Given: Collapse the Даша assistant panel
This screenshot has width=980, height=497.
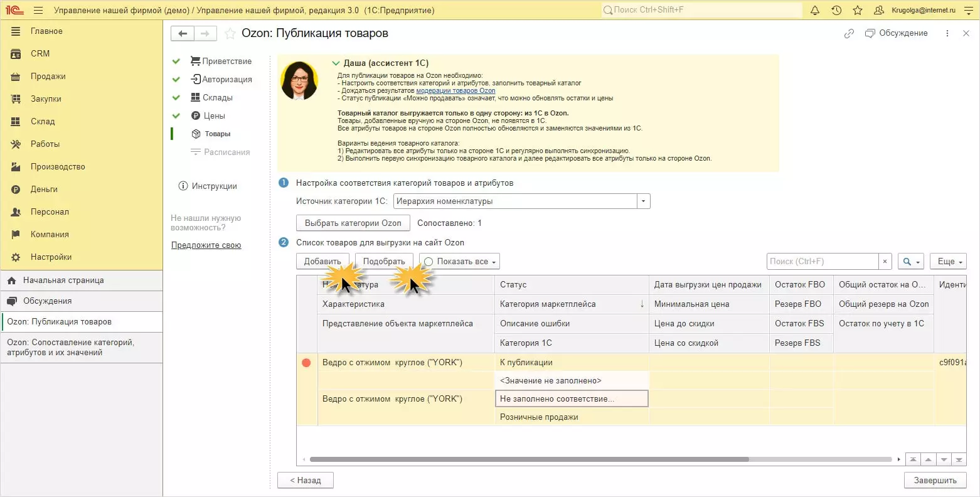Looking at the screenshot, I should (x=336, y=63).
